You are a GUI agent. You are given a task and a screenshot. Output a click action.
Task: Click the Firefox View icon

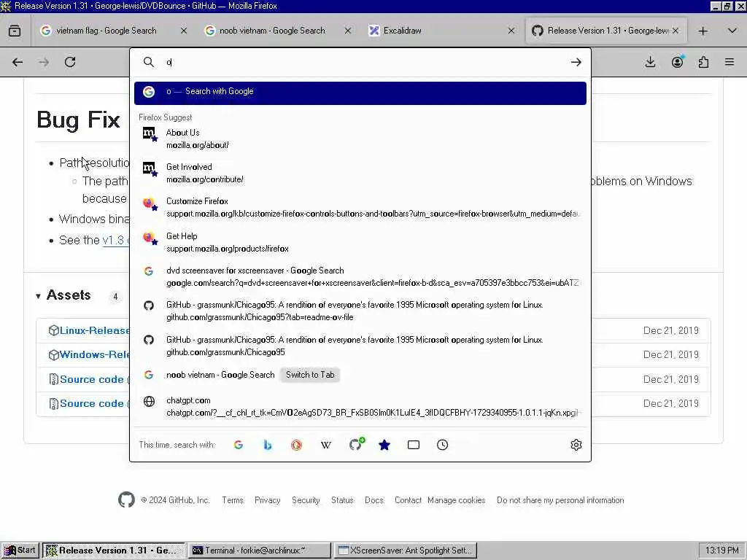[15, 31]
